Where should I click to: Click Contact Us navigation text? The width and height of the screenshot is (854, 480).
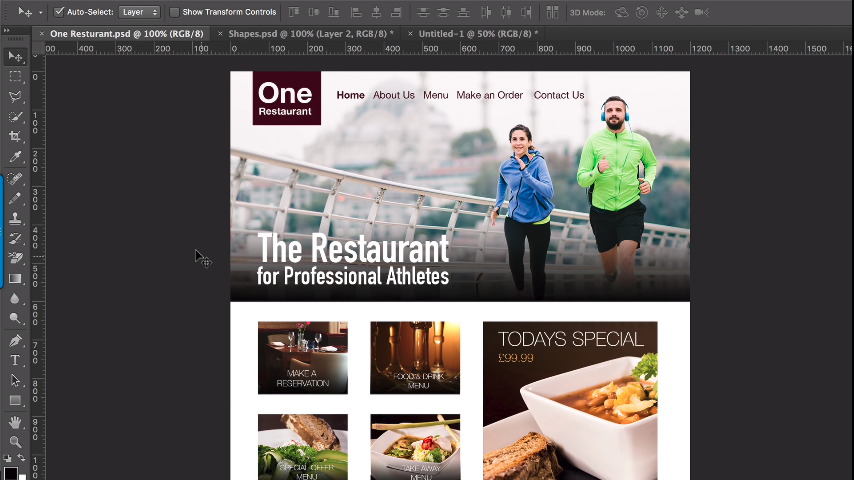pyautogui.click(x=559, y=95)
